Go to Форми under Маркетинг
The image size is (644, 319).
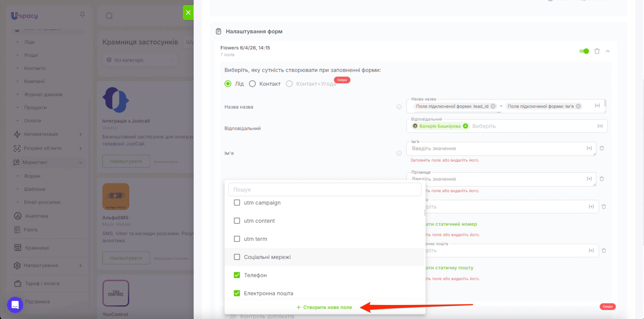pyautogui.click(x=32, y=176)
